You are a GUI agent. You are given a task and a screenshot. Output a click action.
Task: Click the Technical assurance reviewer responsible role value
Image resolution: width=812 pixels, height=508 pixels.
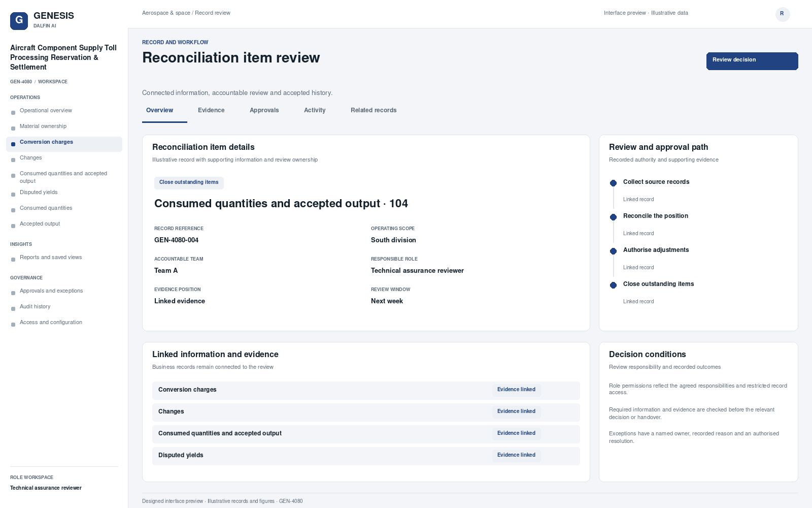[417, 271]
